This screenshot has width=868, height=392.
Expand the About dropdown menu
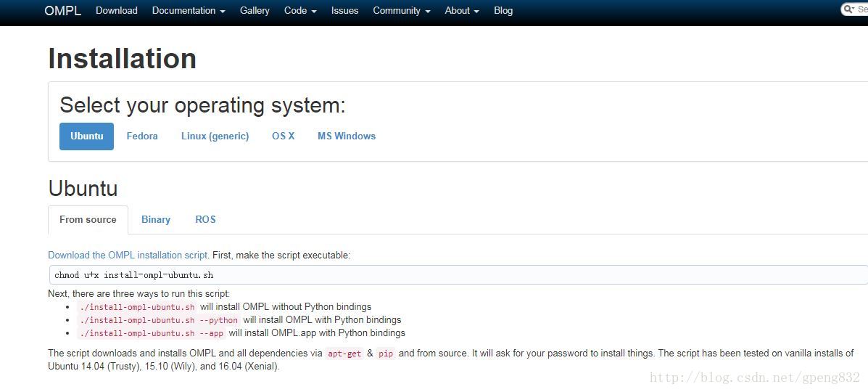tap(462, 11)
